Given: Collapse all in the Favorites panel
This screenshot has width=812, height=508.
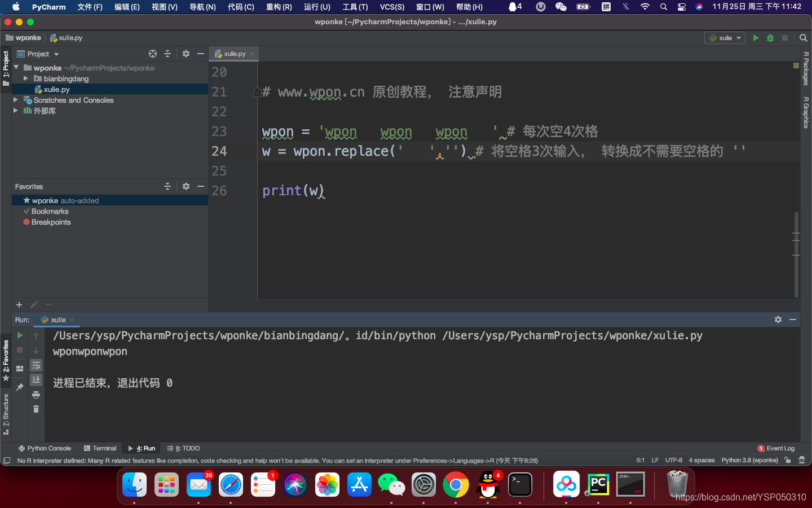Looking at the screenshot, I should pyautogui.click(x=167, y=186).
